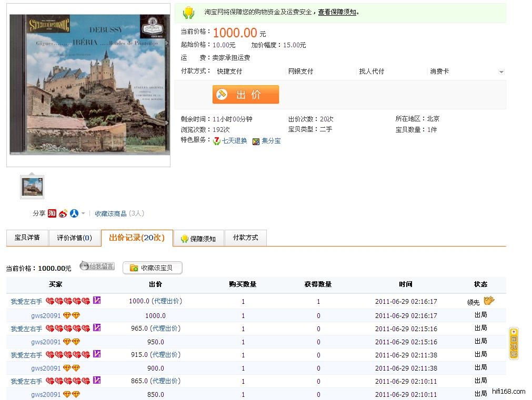Click the green guarantee icon in notice bar
Viewport: 532px width, 400px height.
click(x=188, y=13)
